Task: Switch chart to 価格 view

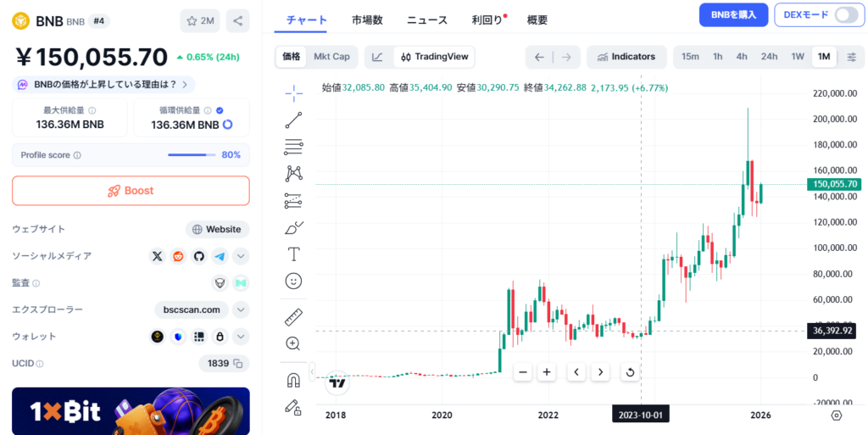Action: [x=292, y=57]
